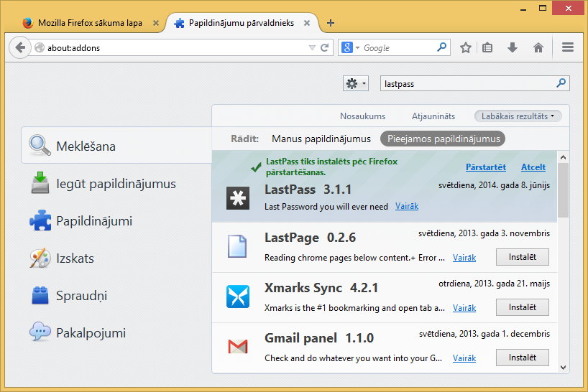
Task: Close the Mozilla Firefox sākuma lapa tab
Action: click(156, 23)
